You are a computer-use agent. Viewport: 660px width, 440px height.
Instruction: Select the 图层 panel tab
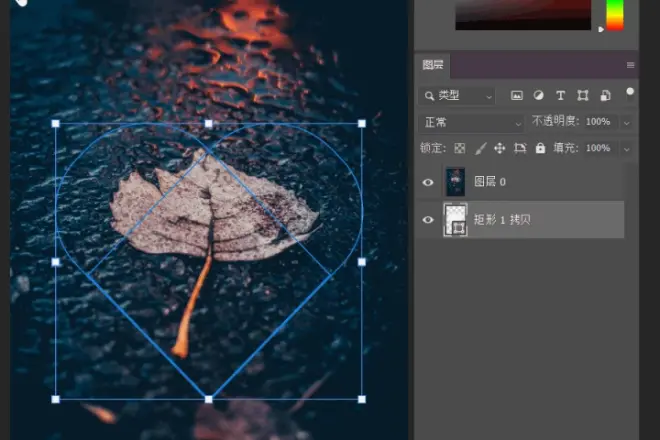tap(433, 65)
